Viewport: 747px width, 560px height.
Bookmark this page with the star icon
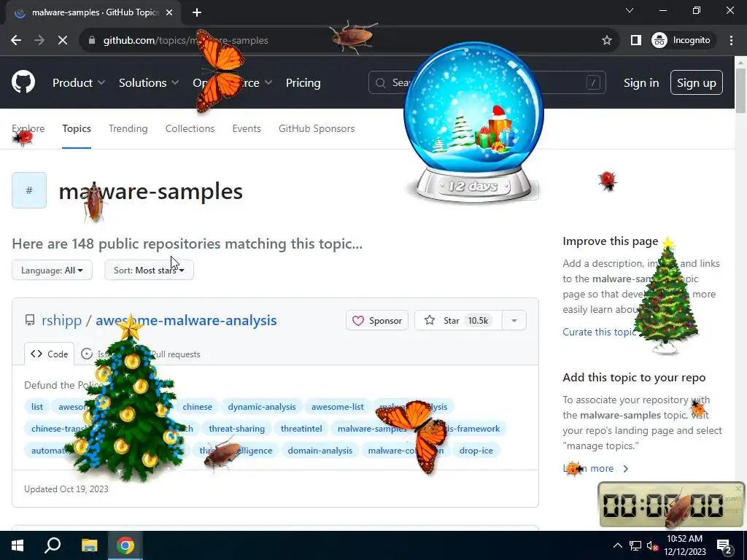tap(606, 41)
